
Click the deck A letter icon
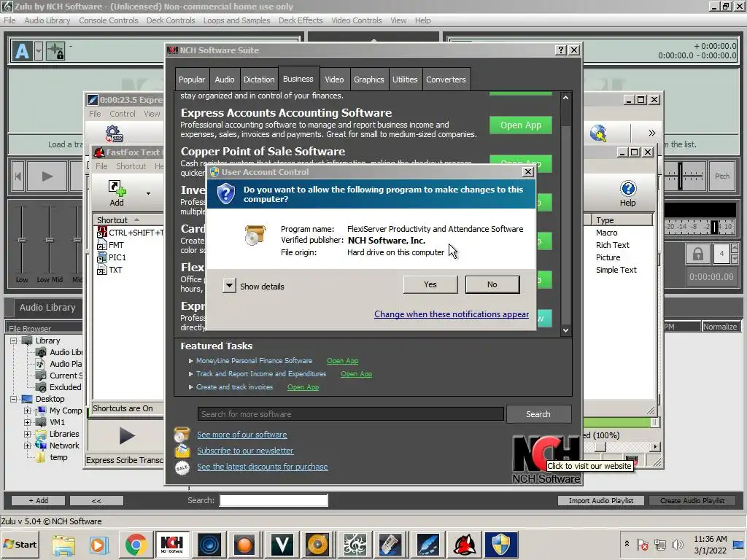click(x=22, y=51)
